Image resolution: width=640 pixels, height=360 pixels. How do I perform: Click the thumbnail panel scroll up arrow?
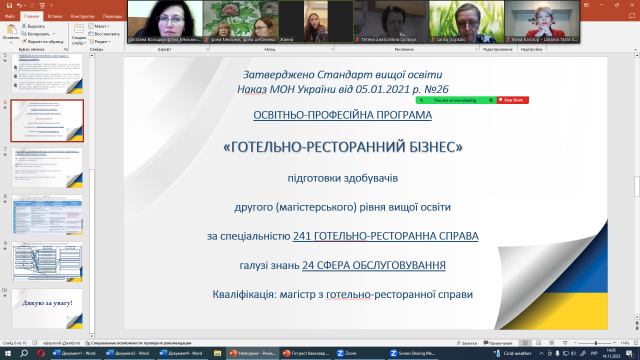click(92, 56)
